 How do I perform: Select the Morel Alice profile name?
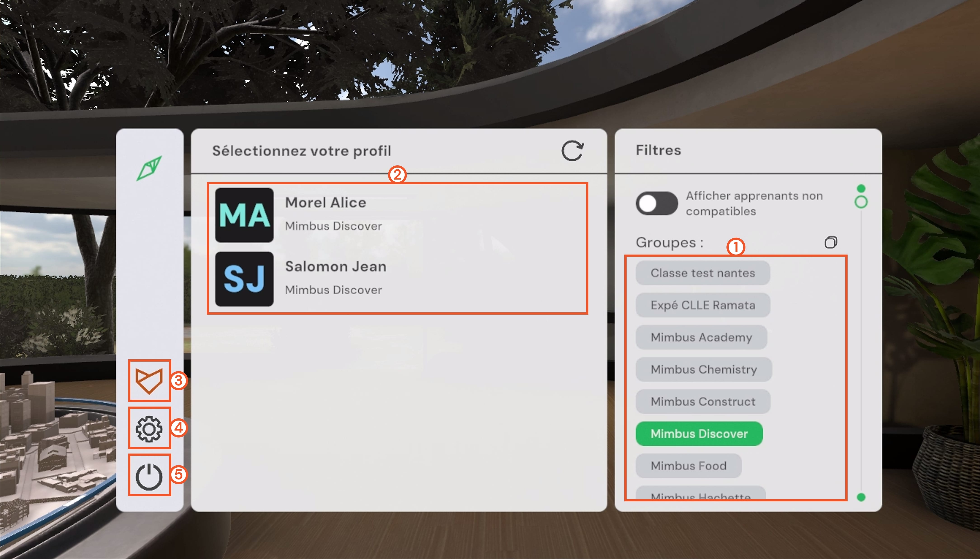tap(326, 203)
